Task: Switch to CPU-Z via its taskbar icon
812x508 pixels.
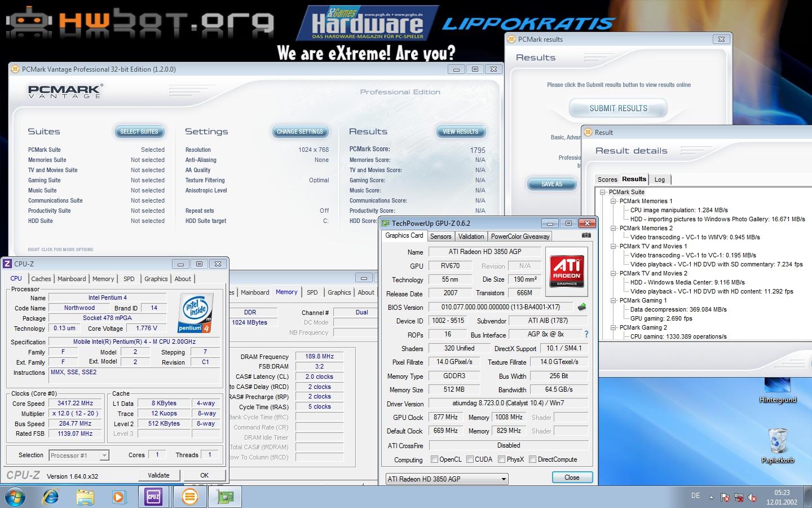Action: pos(153,497)
